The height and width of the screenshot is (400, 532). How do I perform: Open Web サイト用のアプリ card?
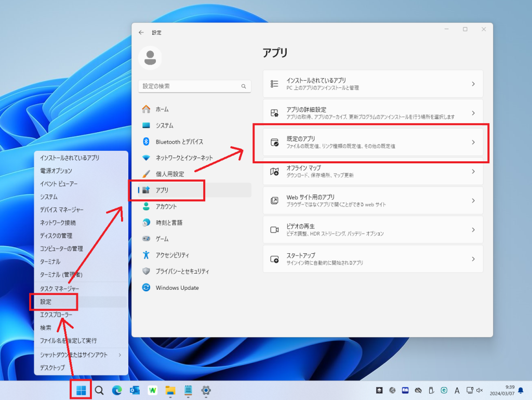373,201
